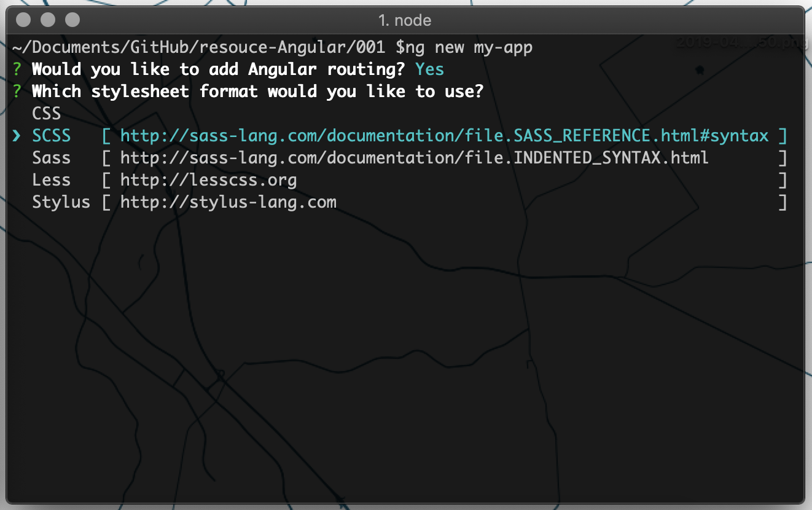Click the 'Yes' routing answer

[x=430, y=69]
